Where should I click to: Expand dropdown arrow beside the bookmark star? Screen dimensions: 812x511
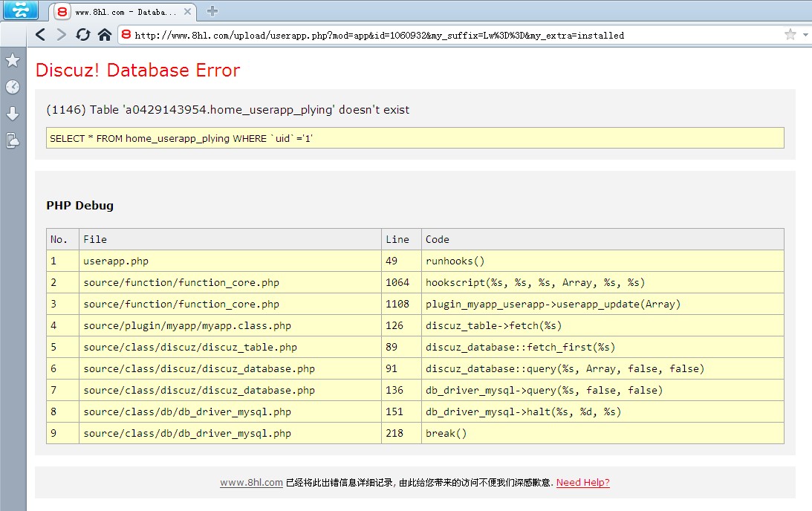[x=805, y=35]
